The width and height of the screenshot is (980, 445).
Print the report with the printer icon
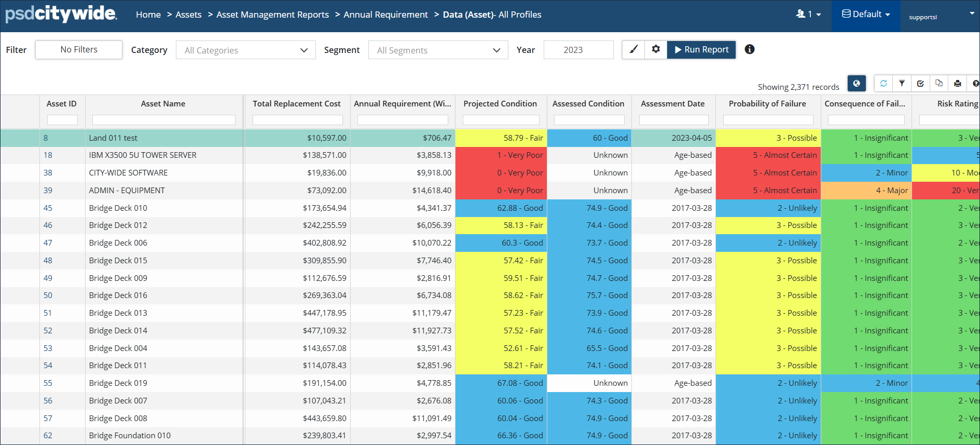point(957,83)
